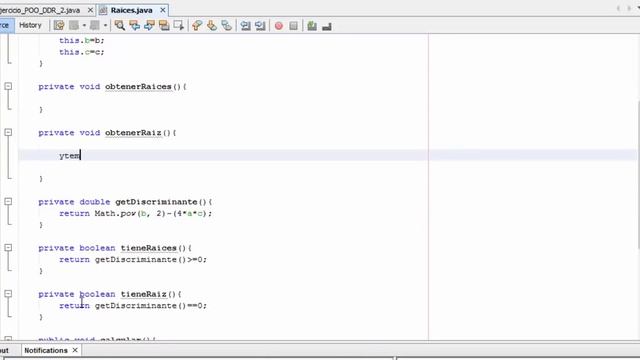Click the method name obtenerRaices
The width and height of the screenshot is (640, 360).
tap(138, 87)
